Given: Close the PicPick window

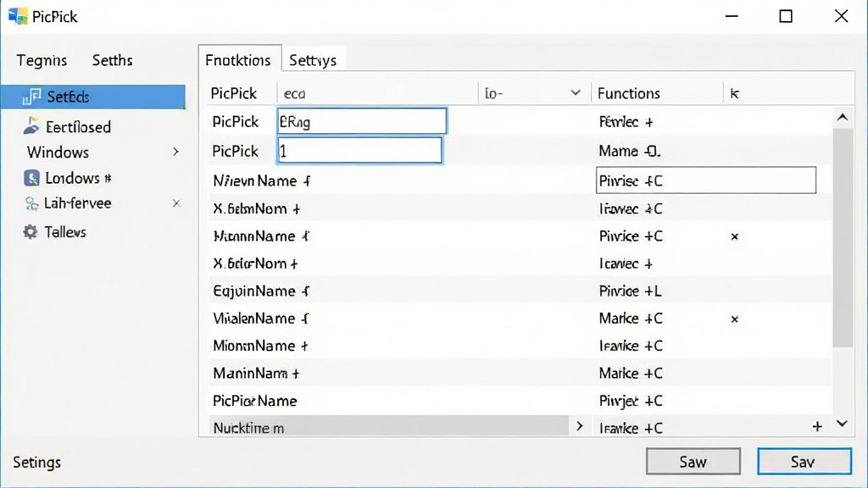Looking at the screenshot, I should [841, 16].
